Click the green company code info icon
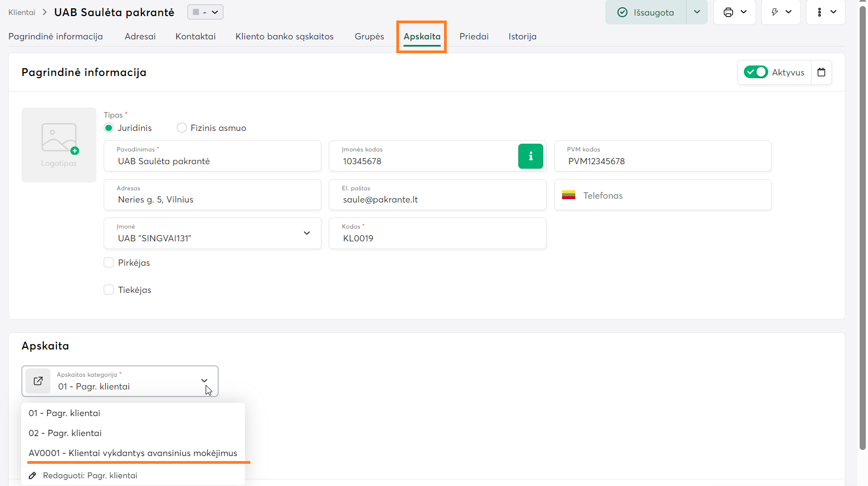Viewport: 868px width, 486px height. 530,156
